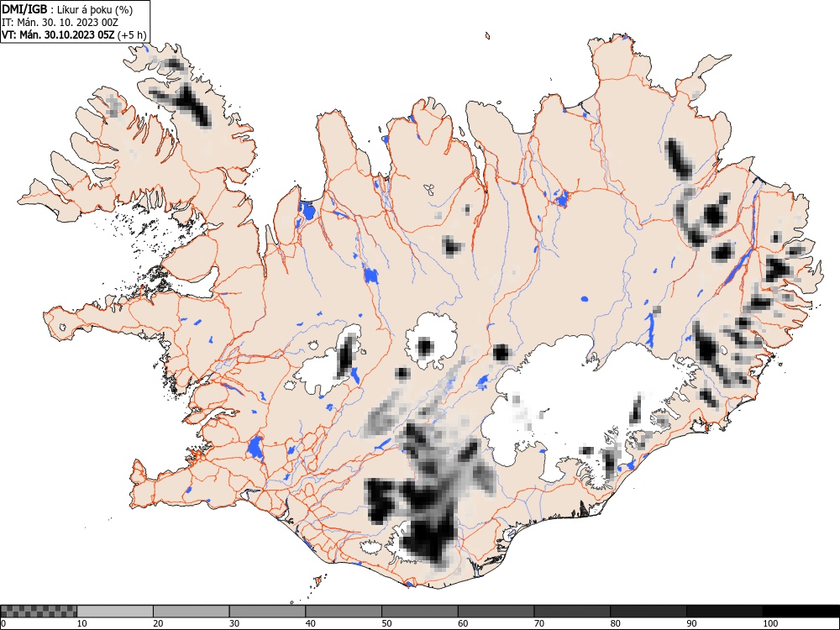Select the 40–50 percent legend swatch
Image resolution: width=840 pixels, height=630 pixels.
coord(344,612)
